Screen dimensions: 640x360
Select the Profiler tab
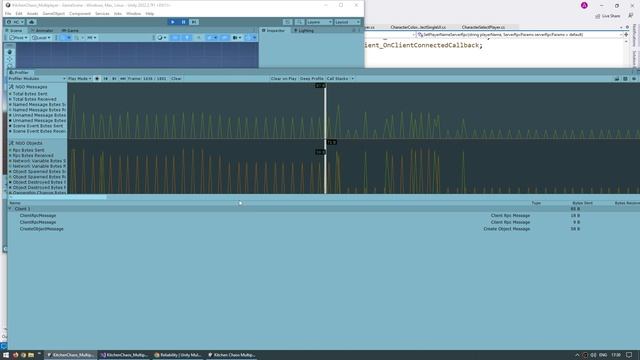[19, 72]
